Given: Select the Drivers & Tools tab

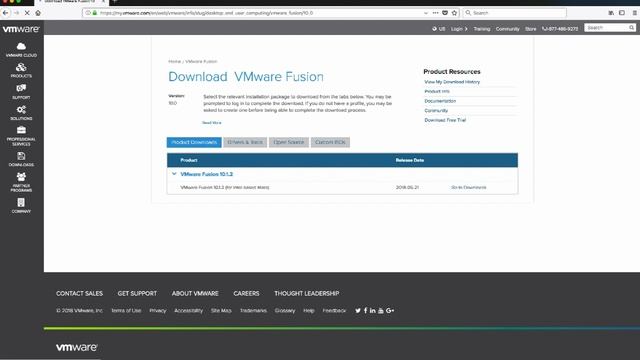Looking at the screenshot, I should pyautogui.click(x=245, y=142).
